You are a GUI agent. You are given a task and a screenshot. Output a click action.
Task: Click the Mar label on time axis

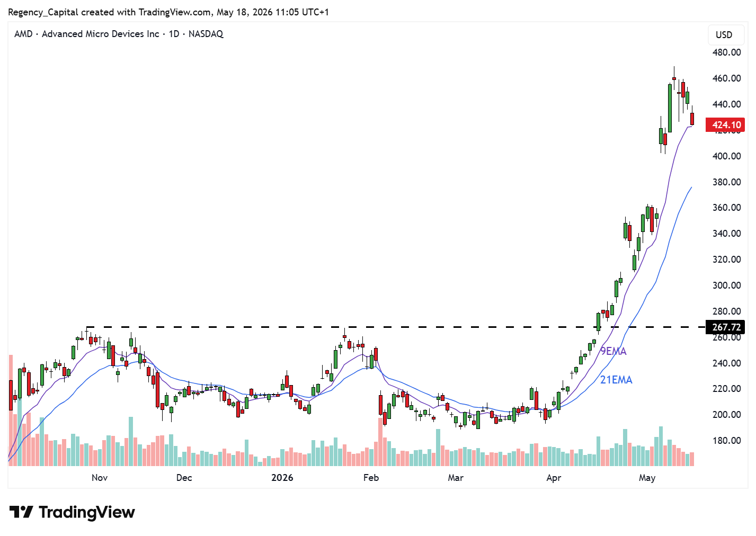[x=456, y=478]
